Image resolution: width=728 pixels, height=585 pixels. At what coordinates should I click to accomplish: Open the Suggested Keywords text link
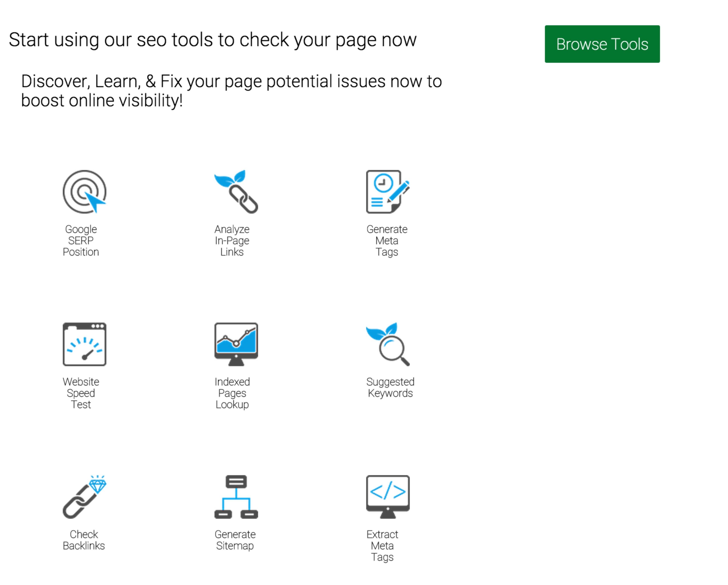coord(390,387)
